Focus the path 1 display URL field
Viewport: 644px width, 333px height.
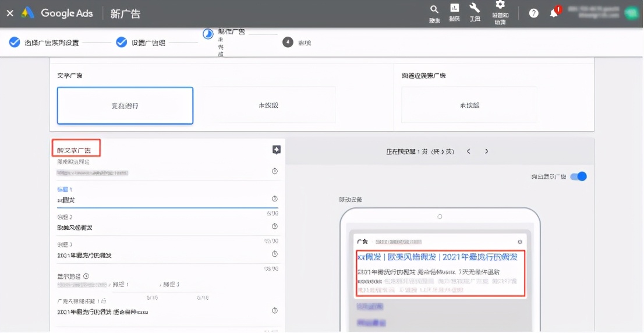[x=134, y=285]
